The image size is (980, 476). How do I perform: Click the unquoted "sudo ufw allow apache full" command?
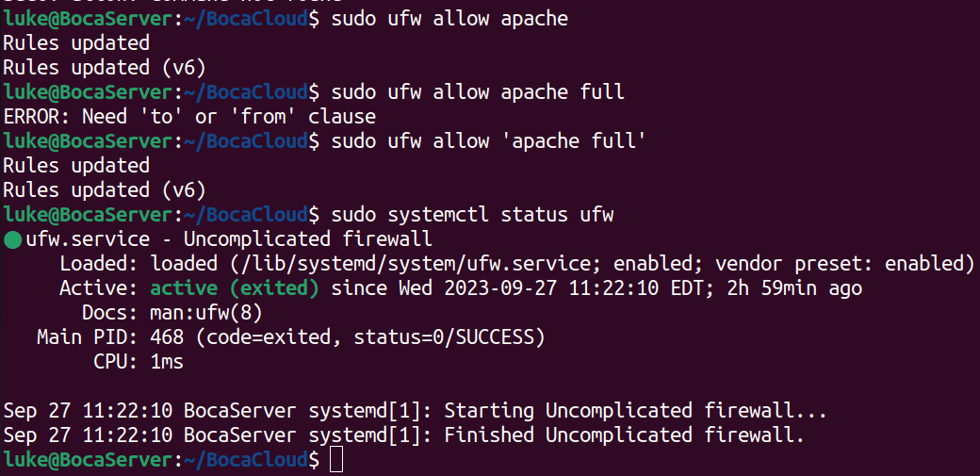coord(478,92)
